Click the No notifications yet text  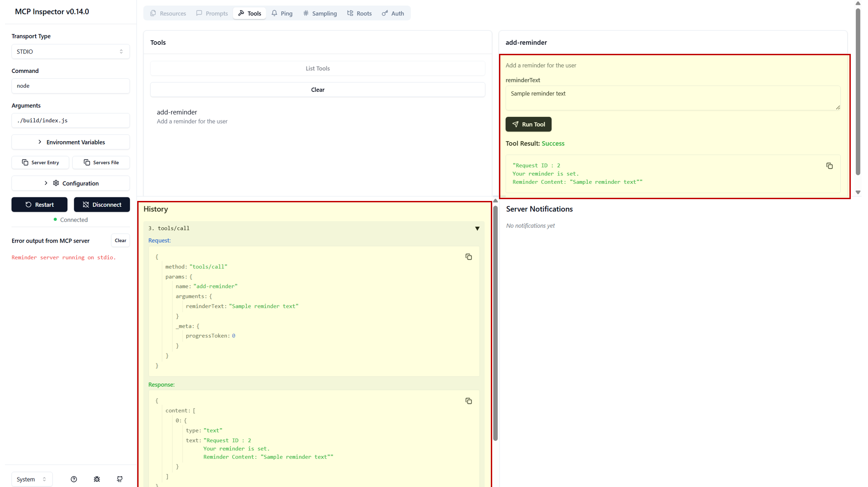tap(530, 226)
